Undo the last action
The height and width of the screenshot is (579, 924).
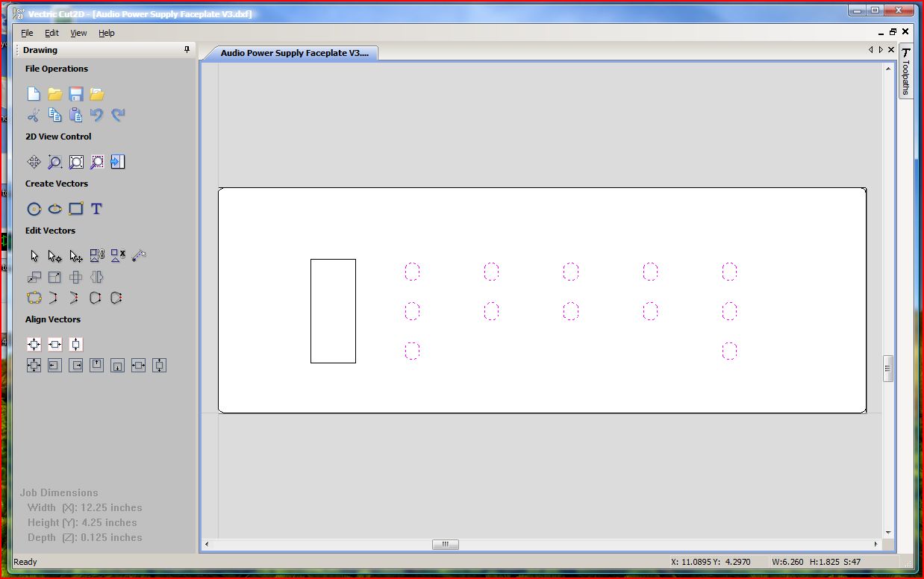point(96,115)
